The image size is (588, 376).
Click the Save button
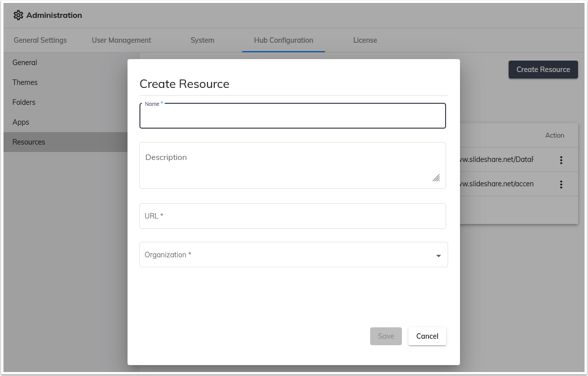(x=386, y=336)
